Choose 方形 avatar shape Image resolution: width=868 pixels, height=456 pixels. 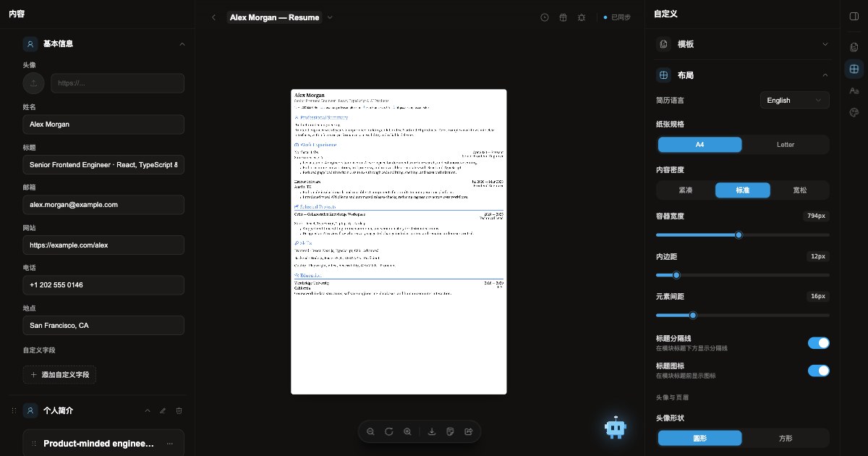(786, 438)
